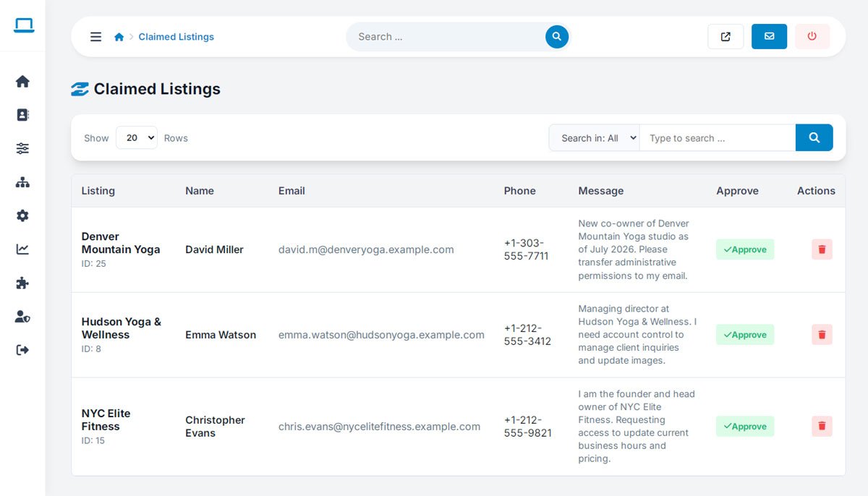Focus the top Search field

[446, 37]
